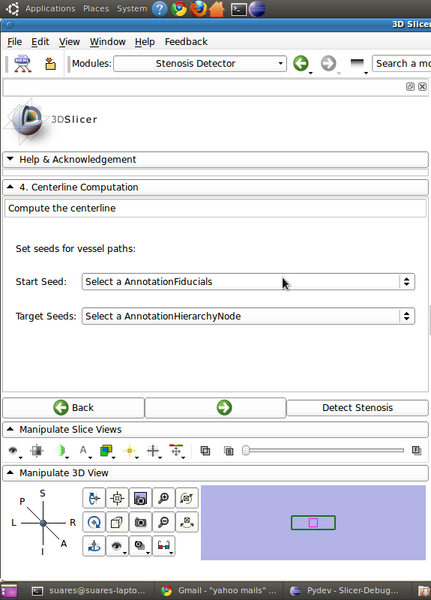Viewport: 431px width, 600px height.
Task: Open the select camera dropdown icon
Action: point(140,546)
